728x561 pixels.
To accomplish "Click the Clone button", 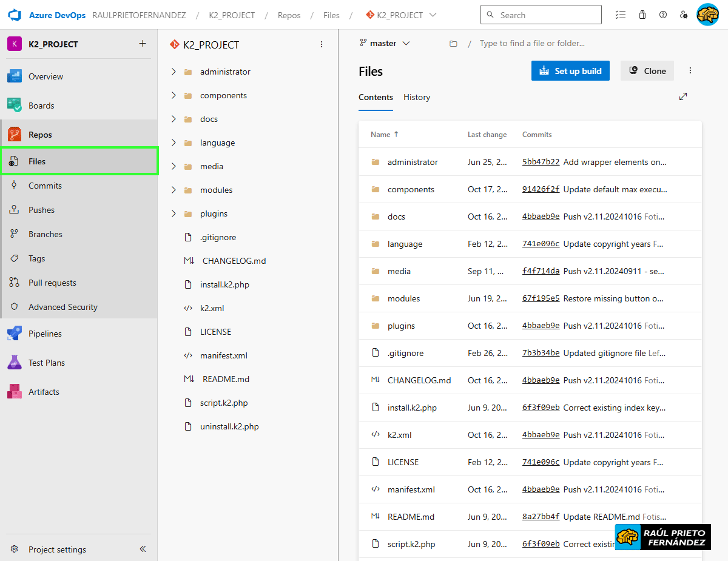I will (647, 71).
